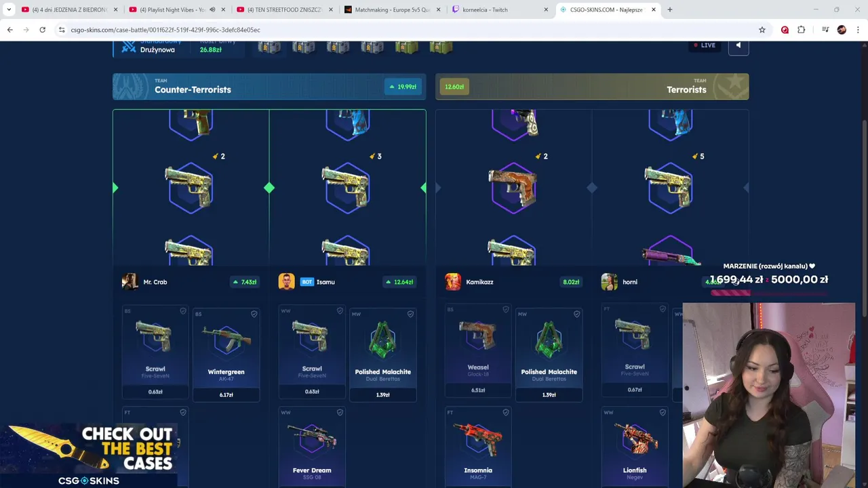Click the Mr. Crab player avatar
This screenshot has height=488, width=868.
(130, 282)
